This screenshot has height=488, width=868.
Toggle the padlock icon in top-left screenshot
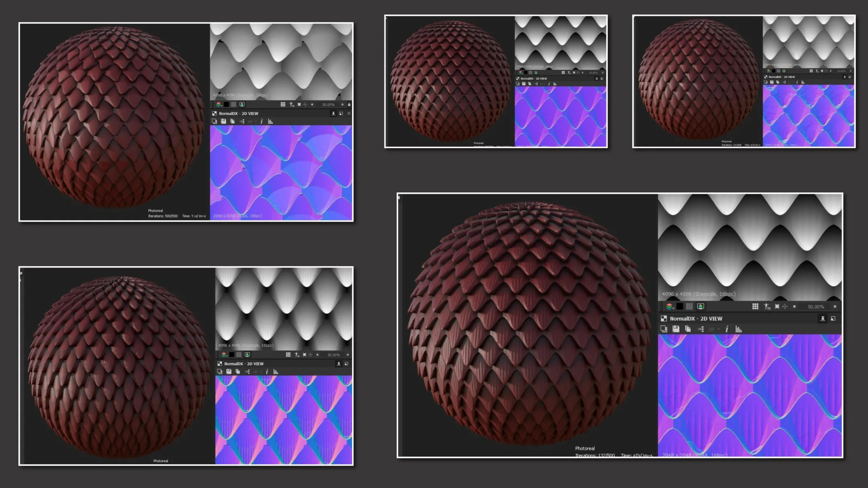(349, 104)
